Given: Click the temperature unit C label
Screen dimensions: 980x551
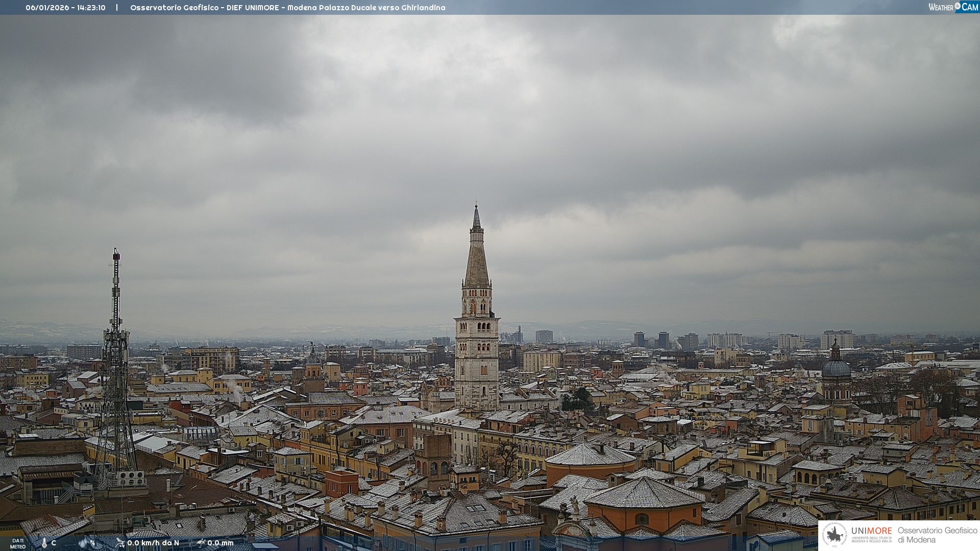Looking at the screenshot, I should 54,543.
